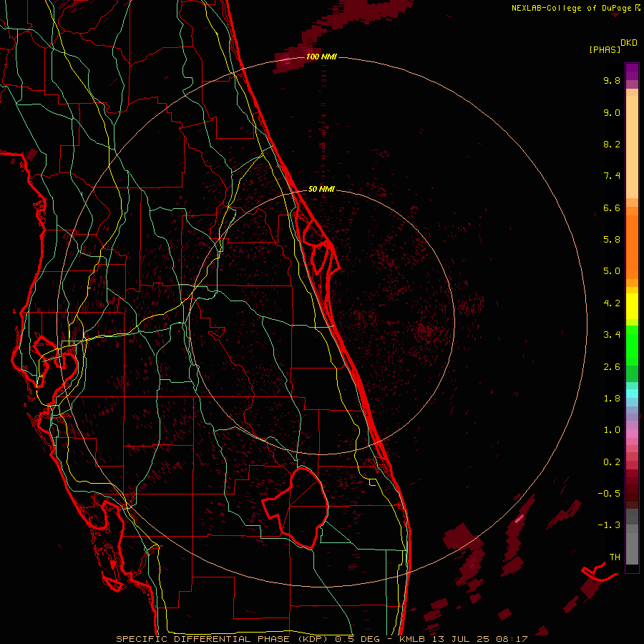Click the 100 NMI range ring label
Image resolution: width=644 pixels, height=644 pixels.
tap(321, 57)
